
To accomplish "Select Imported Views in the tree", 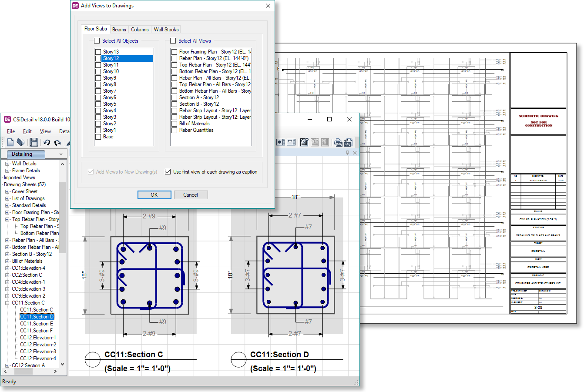I will (x=20, y=178).
